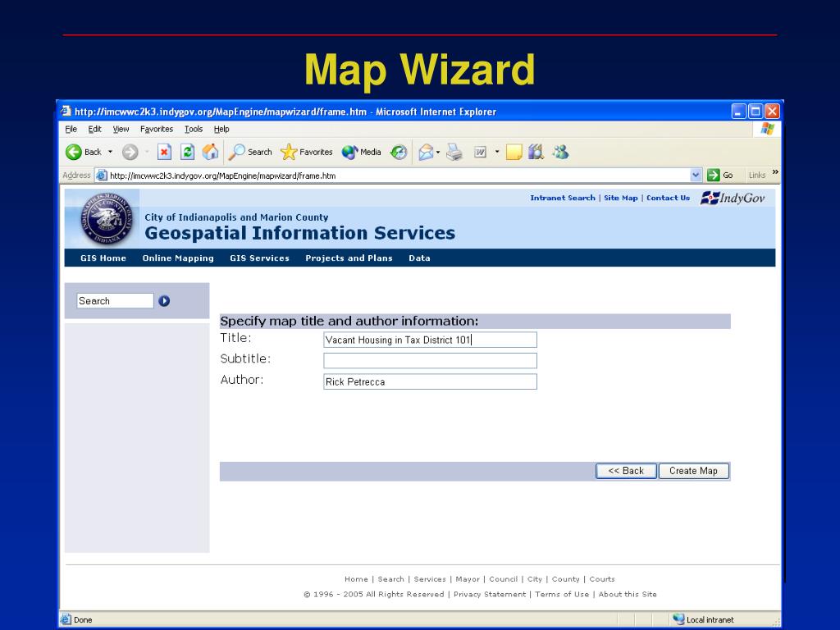Follow the Contact Us link
This screenshot has width=840, height=630.
tap(668, 198)
